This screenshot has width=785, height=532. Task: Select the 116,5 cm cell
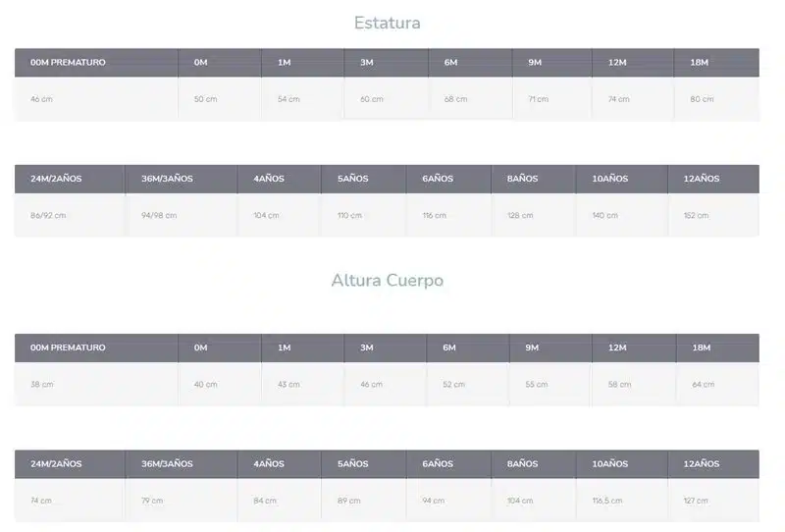[606, 501]
